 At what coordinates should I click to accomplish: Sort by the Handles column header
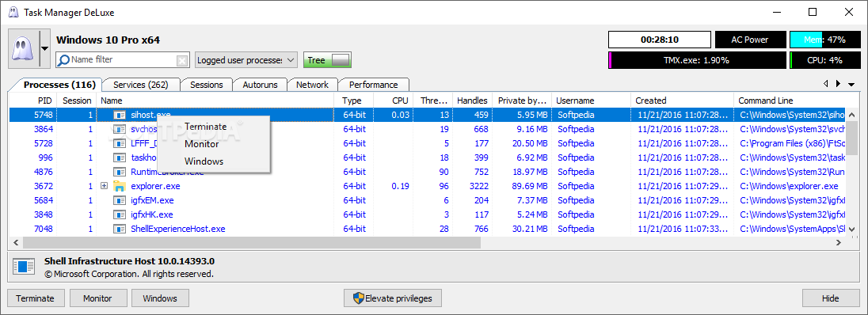click(472, 101)
